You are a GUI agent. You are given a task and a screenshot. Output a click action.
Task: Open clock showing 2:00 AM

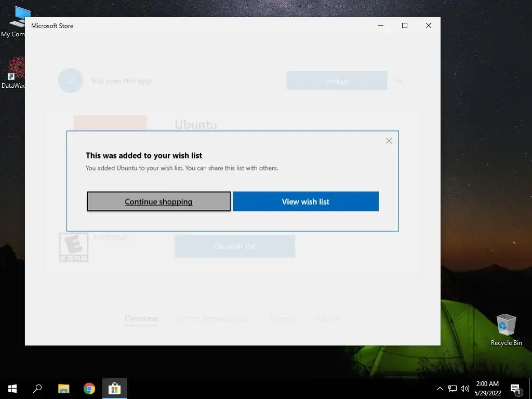point(487,389)
